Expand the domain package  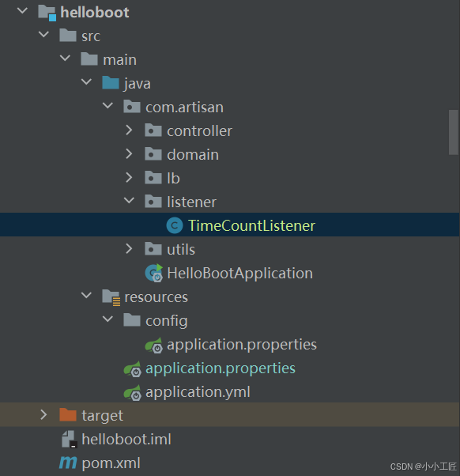click(129, 153)
